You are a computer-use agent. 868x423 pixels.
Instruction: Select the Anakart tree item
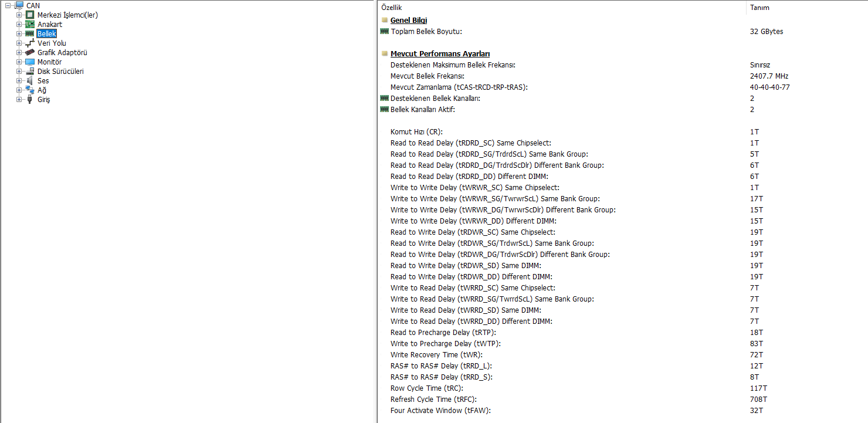[x=50, y=24]
